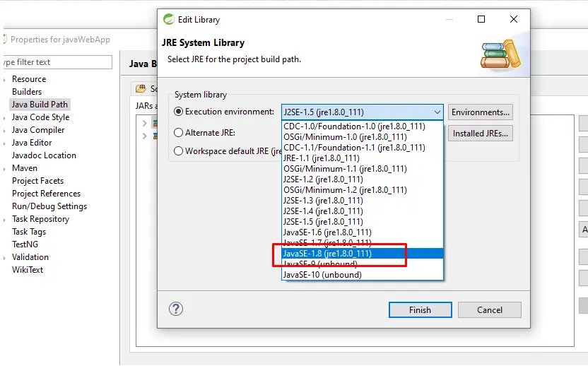588x366 pixels.
Task: Select the Alternate JRE radio button
Action: pyautogui.click(x=179, y=133)
